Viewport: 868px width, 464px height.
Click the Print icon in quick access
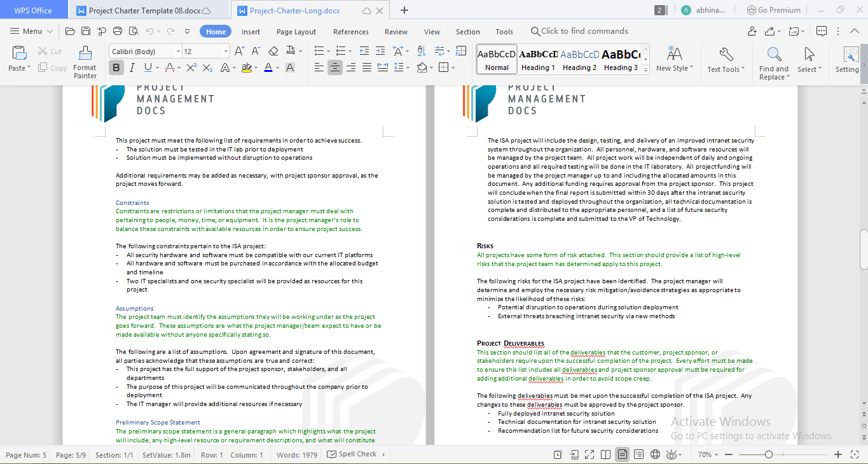(117, 31)
